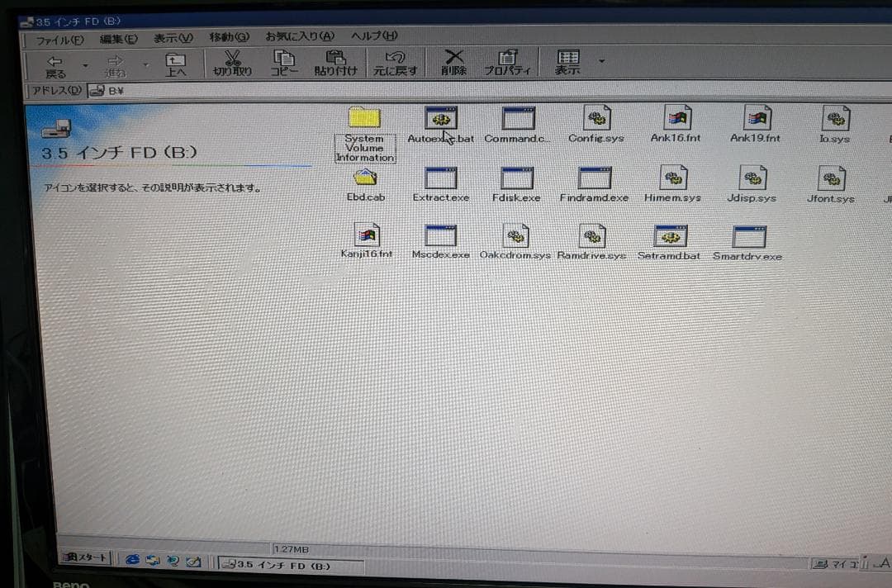The width and height of the screenshot is (892, 588).
Task: Open Fdisk.exe on the floppy disk
Action: pyautogui.click(x=515, y=178)
